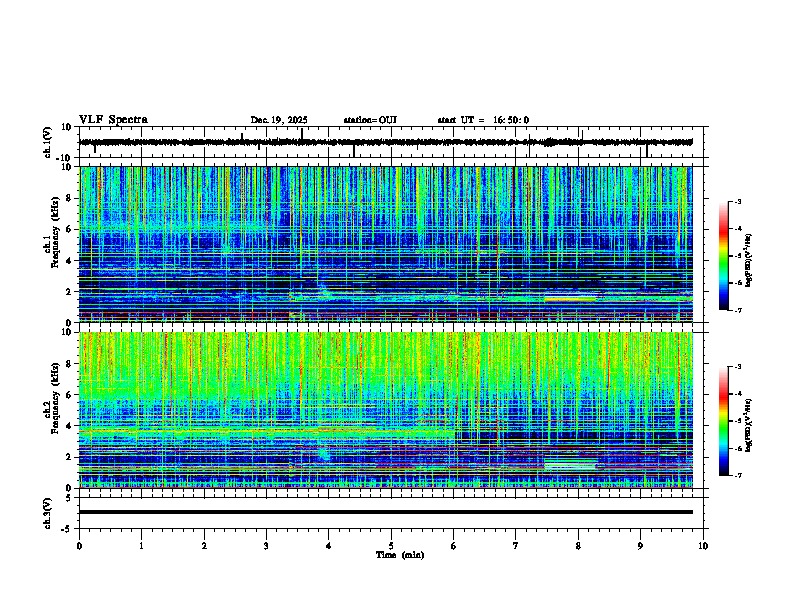
Task: Click the ch.1 Frequency (kHz) axis label
Action: (x=52, y=232)
